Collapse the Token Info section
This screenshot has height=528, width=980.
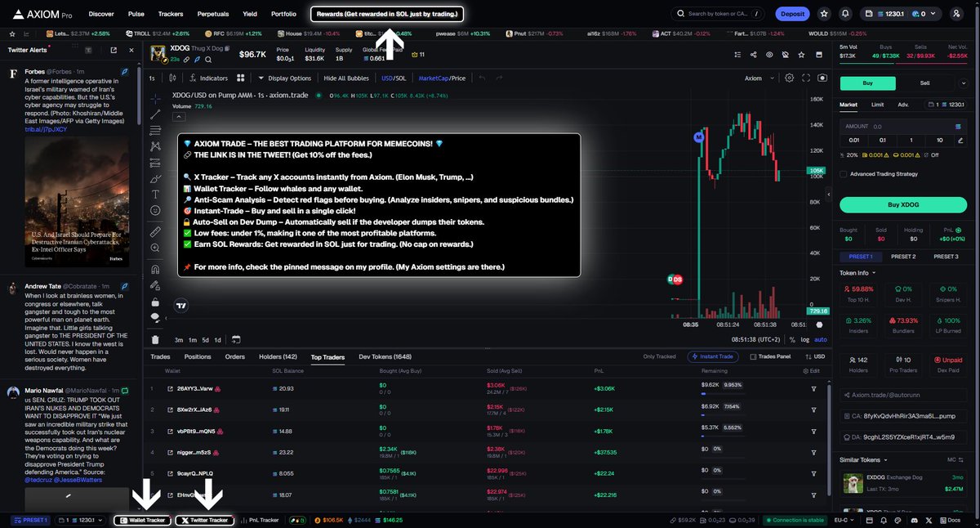click(858, 273)
